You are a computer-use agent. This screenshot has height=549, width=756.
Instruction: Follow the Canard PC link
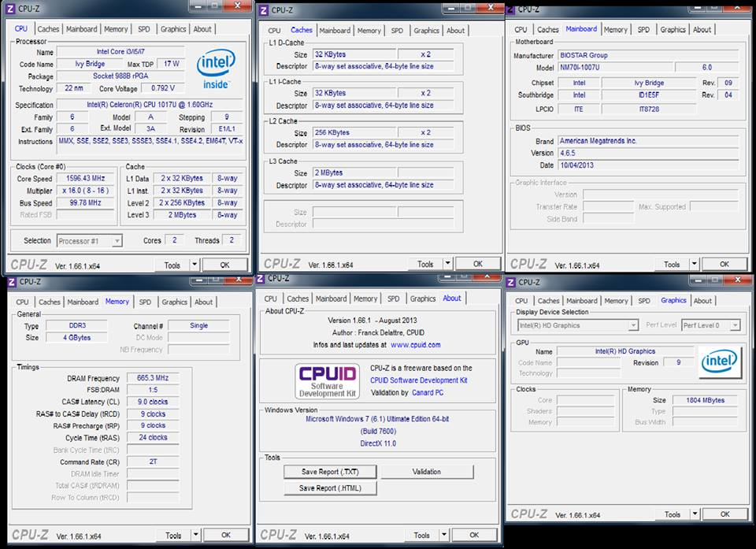pos(428,393)
